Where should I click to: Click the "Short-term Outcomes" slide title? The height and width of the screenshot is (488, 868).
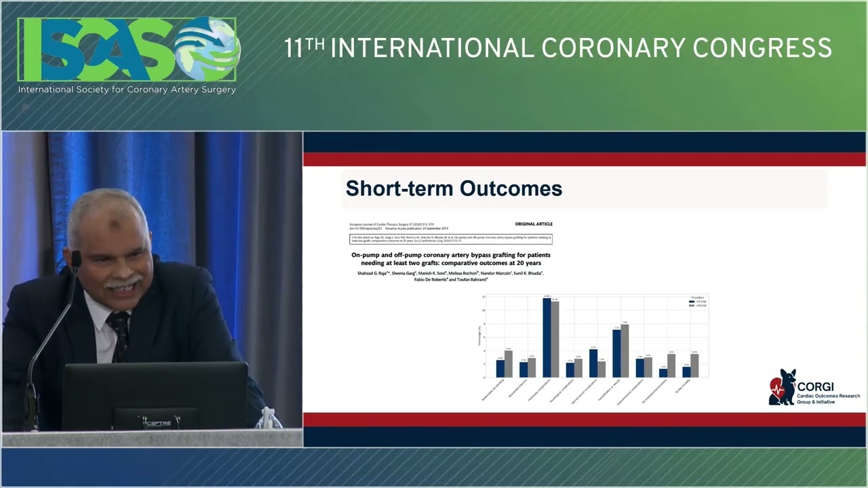454,188
